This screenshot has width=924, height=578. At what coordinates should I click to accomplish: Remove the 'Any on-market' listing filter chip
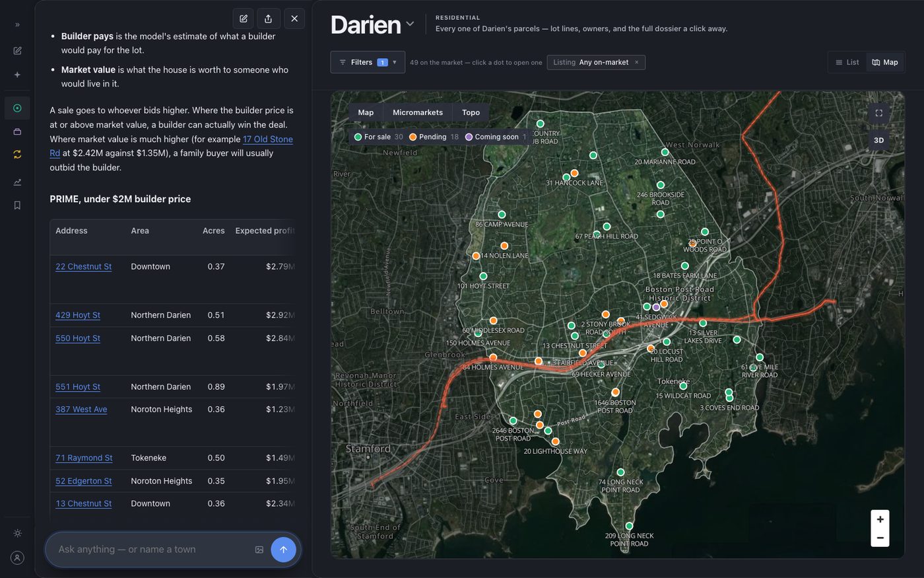tap(637, 62)
